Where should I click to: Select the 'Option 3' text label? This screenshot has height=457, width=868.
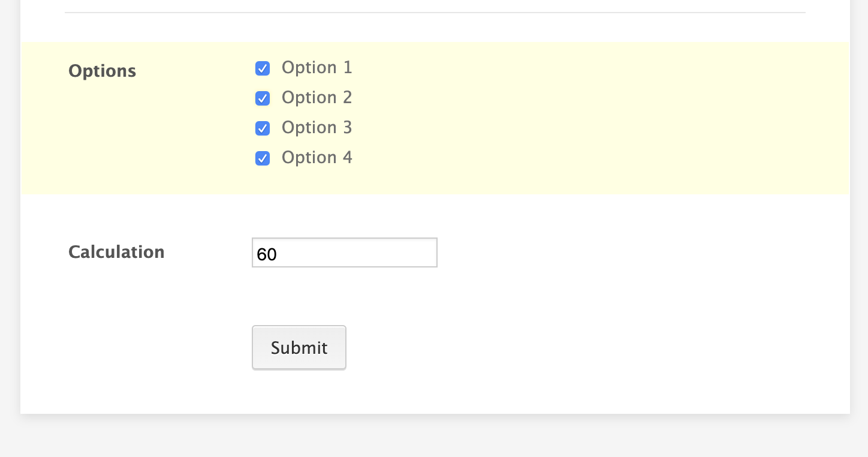point(317,128)
